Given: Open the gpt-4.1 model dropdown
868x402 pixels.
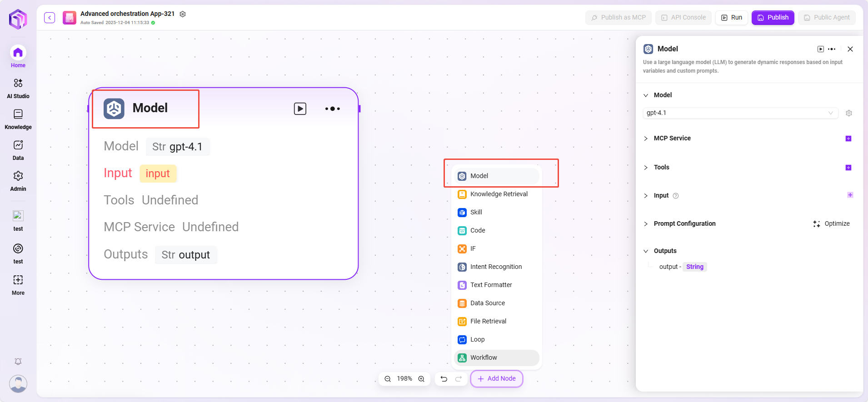Looking at the screenshot, I should (740, 113).
